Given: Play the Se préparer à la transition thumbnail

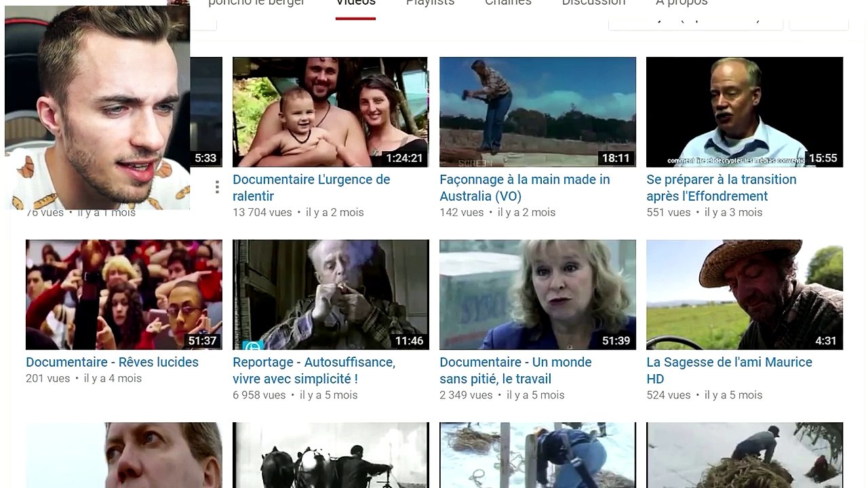Looking at the screenshot, I should (x=745, y=112).
